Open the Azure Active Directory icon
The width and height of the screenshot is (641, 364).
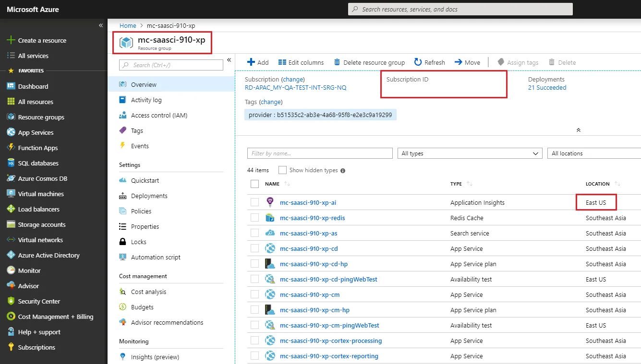11,255
